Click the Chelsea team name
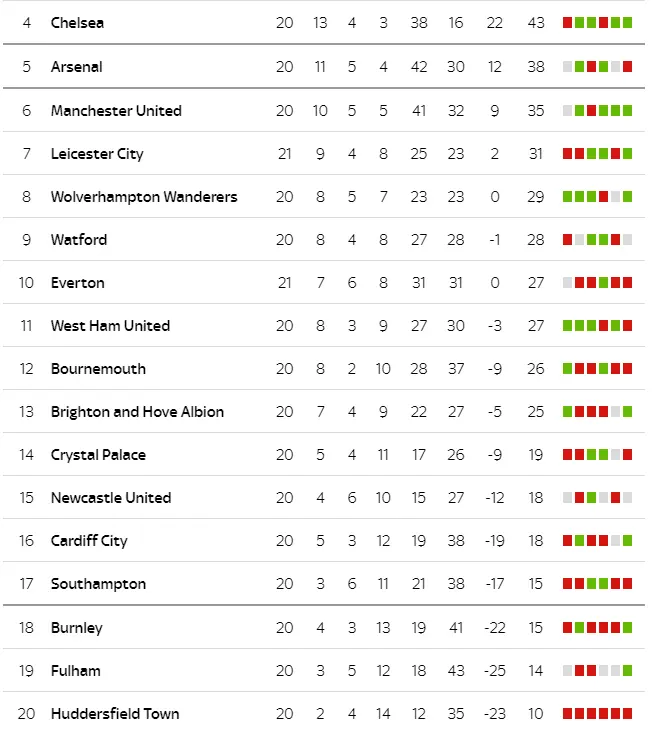This screenshot has height=744, width=653. point(77,22)
